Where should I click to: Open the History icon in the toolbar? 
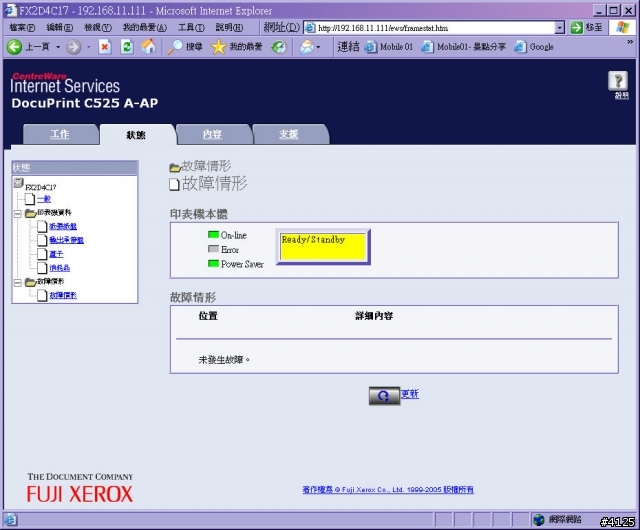(x=279, y=47)
